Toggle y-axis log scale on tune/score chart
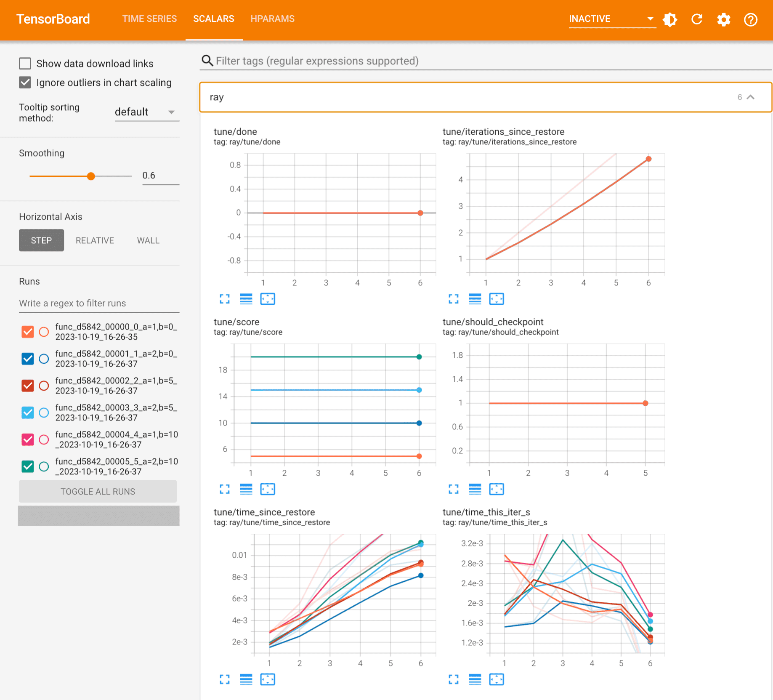 246,489
